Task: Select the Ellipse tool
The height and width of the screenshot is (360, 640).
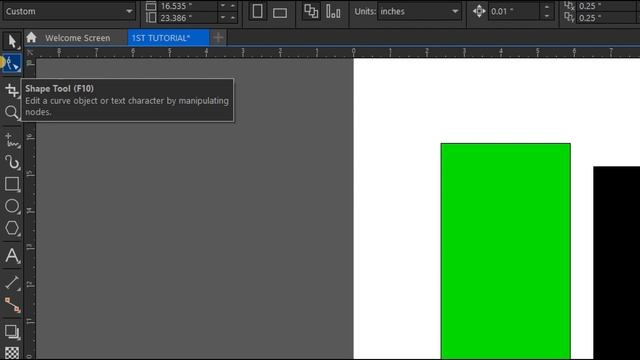Action: click(11, 206)
